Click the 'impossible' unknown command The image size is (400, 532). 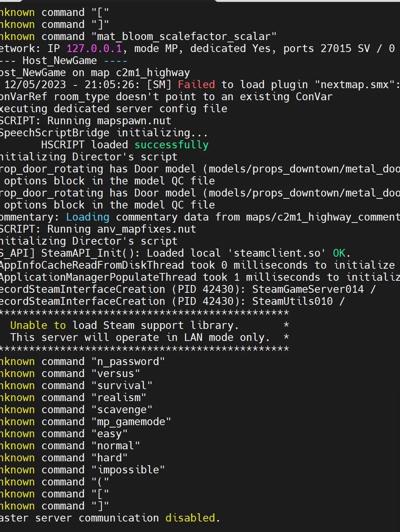click(128, 470)
